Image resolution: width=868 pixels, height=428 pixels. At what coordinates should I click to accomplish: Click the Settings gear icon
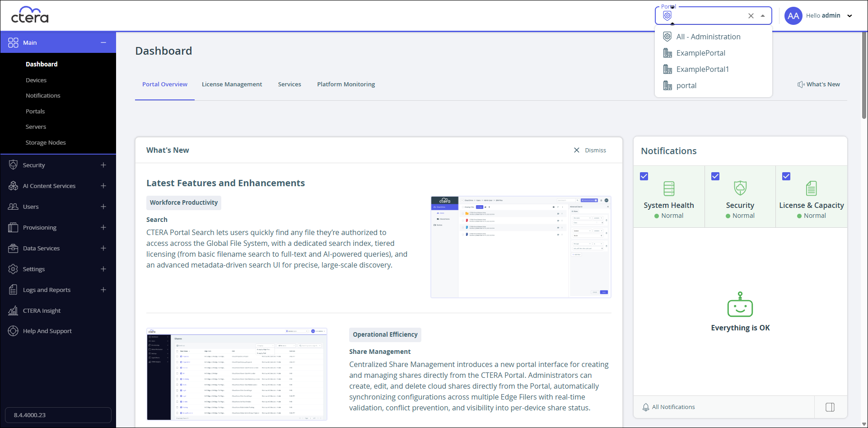pos(13,269)
